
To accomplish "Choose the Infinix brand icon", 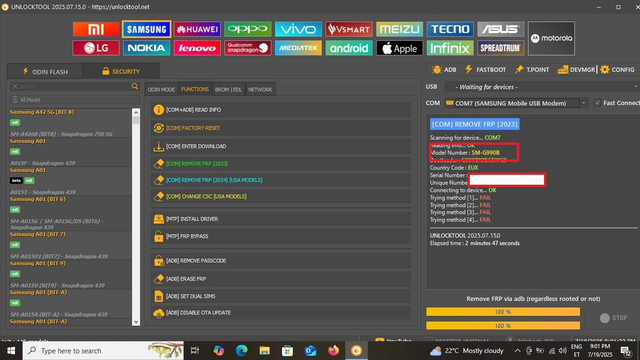I will (450, 48).
